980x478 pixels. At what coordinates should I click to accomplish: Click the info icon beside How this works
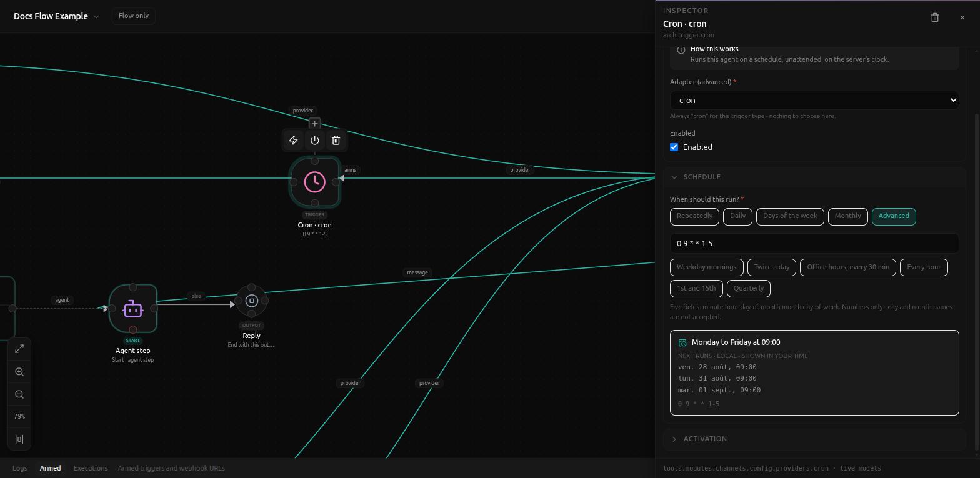pyautogui.click(x=681, y=50)
